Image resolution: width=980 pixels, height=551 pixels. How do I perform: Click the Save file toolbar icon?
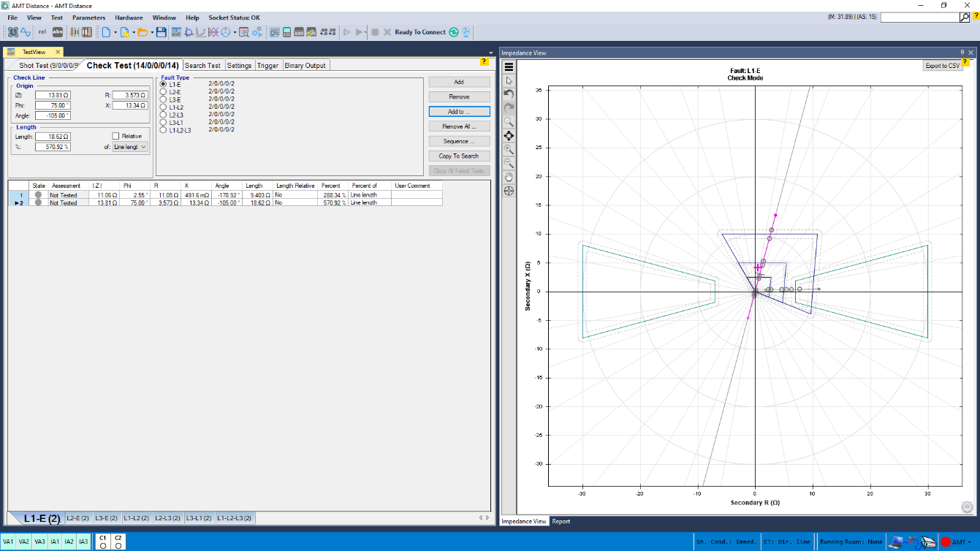click(x=161, y=32)
